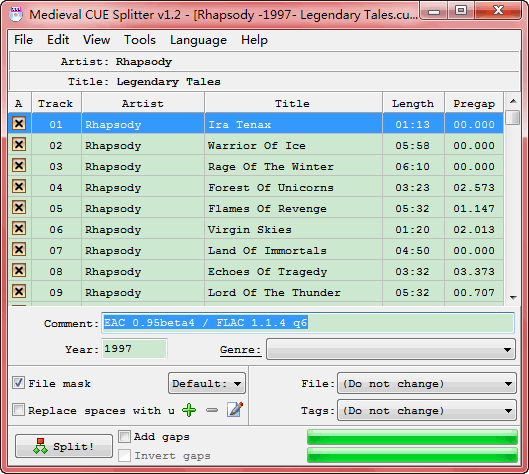This screenshot has width=529, height=474.
Task: Click the A column header
Action: point(19,103)
